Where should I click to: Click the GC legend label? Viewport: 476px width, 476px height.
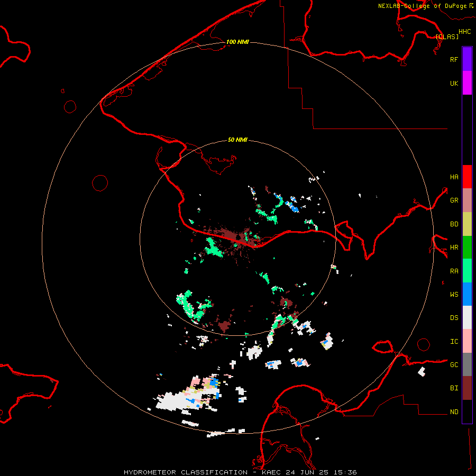pos(454,365)
